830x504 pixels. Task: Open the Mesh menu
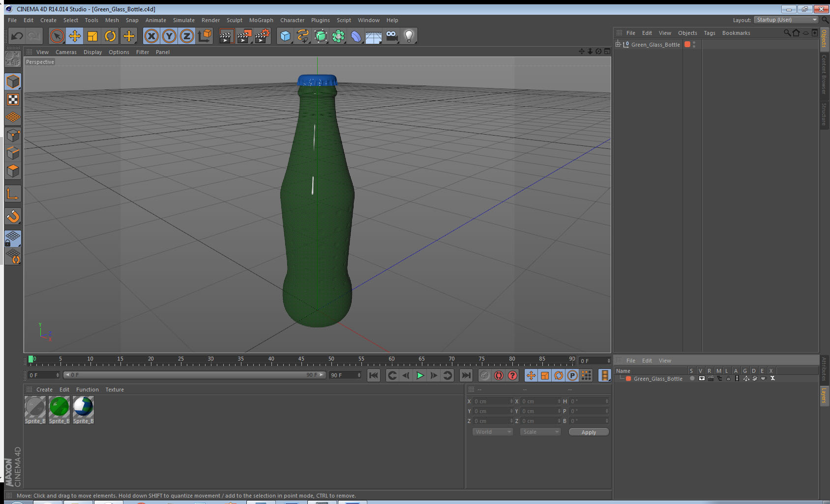[112, 20]
